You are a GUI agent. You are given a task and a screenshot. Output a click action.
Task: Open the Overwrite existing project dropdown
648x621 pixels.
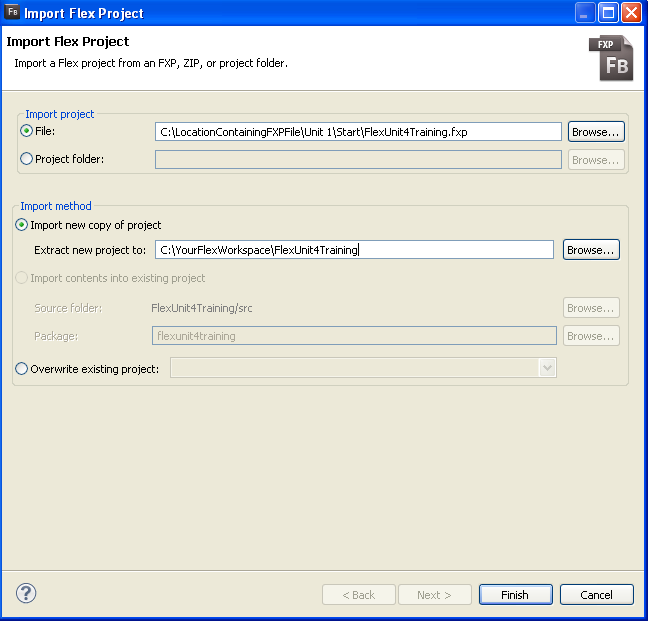(x=546, y=368)
